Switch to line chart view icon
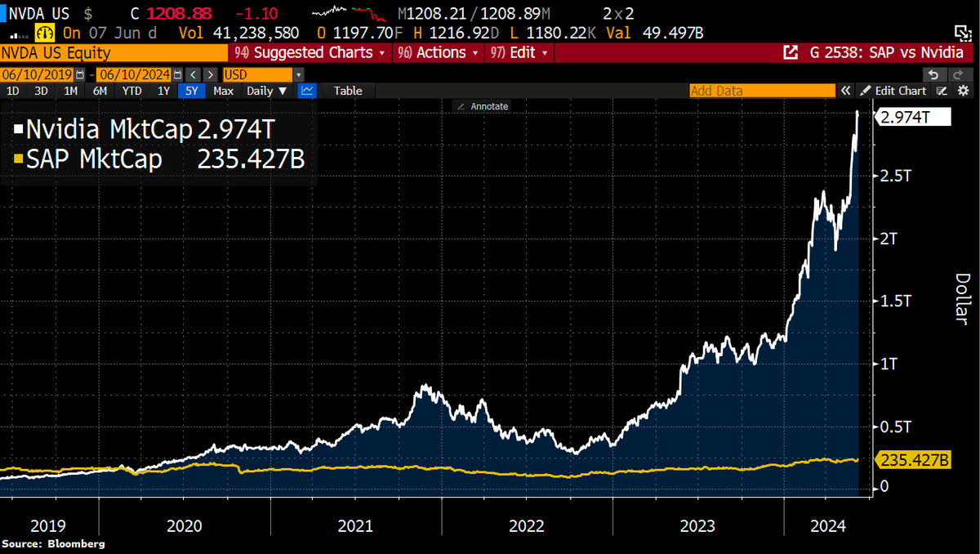This screenshot has height=554, width=980. 308,91
